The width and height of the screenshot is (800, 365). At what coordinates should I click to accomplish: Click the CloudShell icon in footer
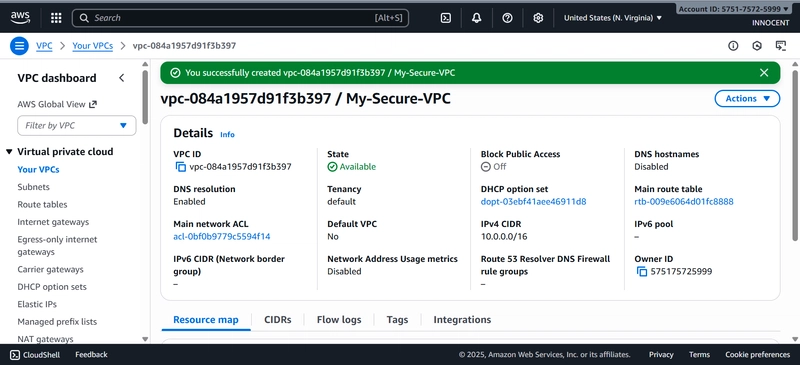click(x=15, y=355)
